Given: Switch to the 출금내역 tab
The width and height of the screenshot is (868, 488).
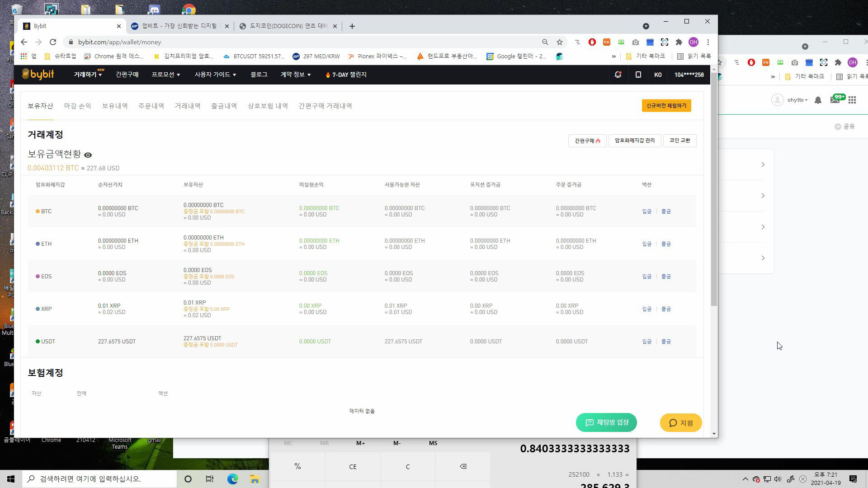Looking at the screenshot, I should 224,106.
